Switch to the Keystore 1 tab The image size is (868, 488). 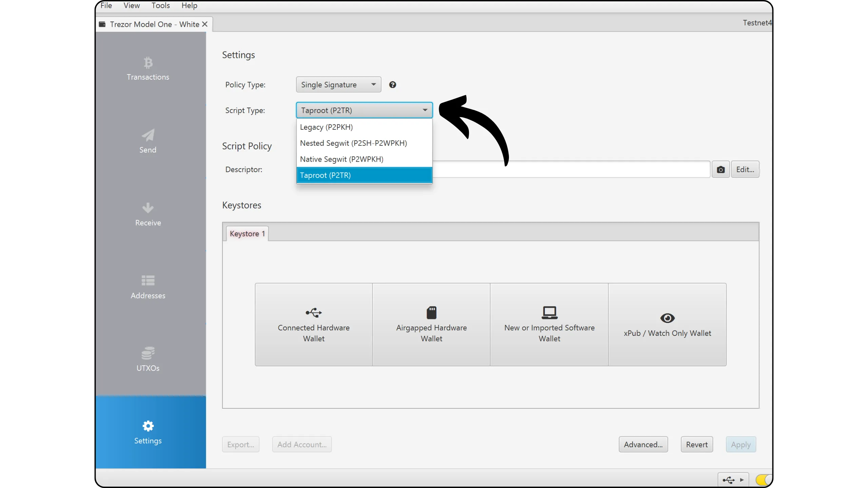(x=247, y=234)
